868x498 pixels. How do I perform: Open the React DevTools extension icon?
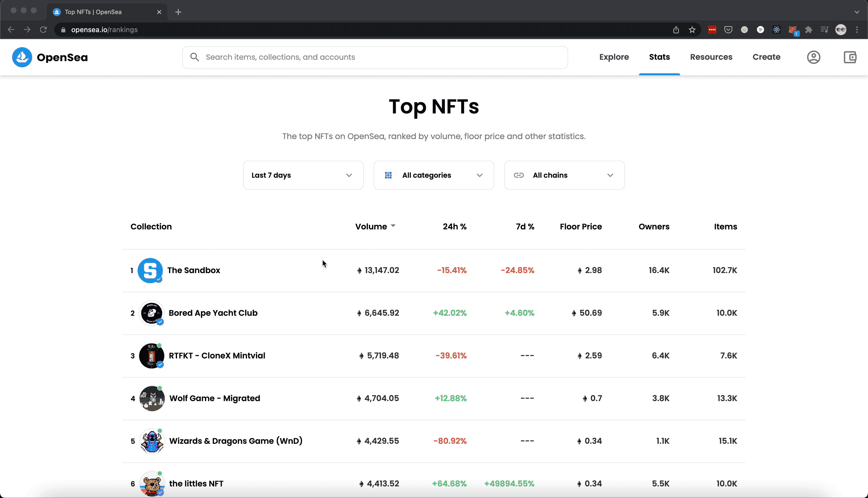pyautogui.click(x=777, y=30)
